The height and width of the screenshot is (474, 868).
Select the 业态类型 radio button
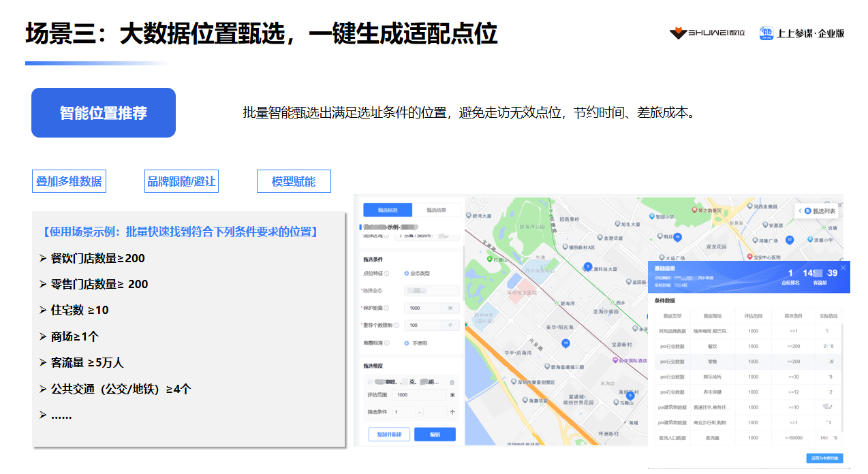pyautogui.click(x=407, y=273)
